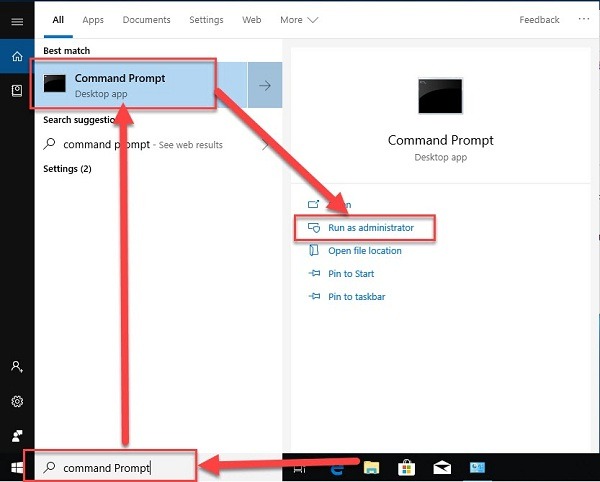Open Microsoft Edge from the taskbar
This screenshot has height=482, width=600.
[337, 468]
